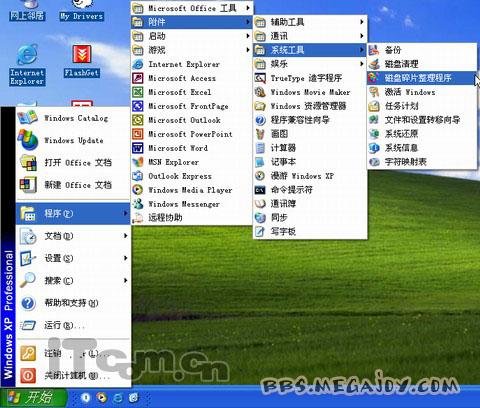The width and height of the screenshot is (480, 408).
Task: Click the Microsoft Excel icon
Action: [138, 92]
